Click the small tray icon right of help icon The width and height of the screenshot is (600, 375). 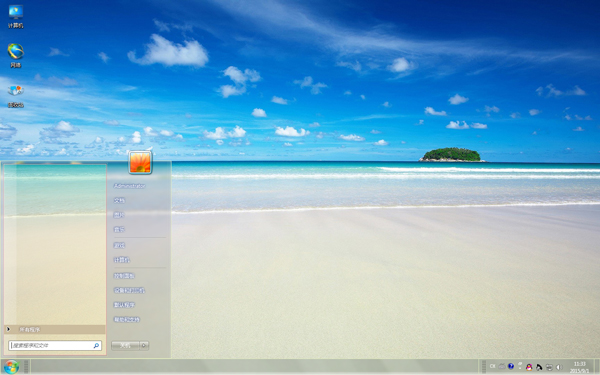click(520, 365)
